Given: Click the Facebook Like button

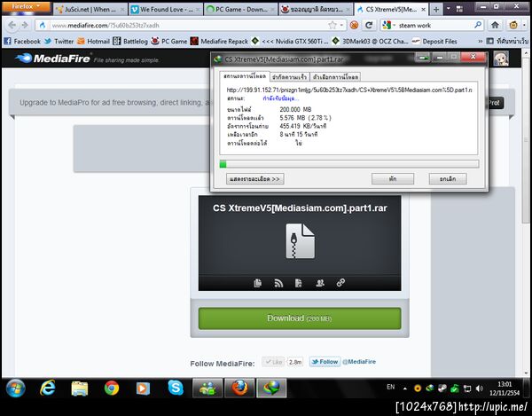Looking at the screenshot, I should [x=273, y=362].
